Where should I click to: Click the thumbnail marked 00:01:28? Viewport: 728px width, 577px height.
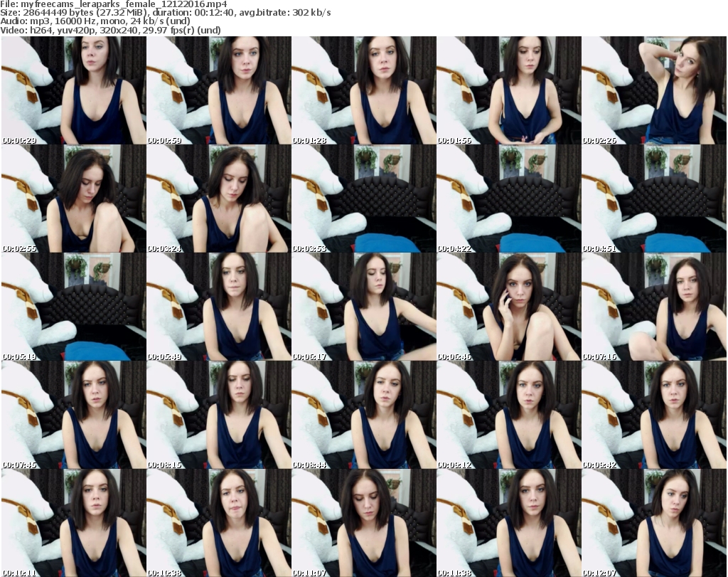tap(364, 90)
